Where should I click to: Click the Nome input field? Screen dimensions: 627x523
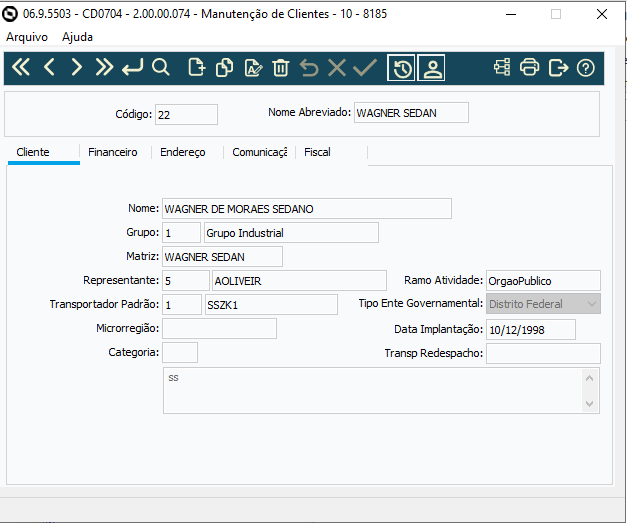click(307, 209)
